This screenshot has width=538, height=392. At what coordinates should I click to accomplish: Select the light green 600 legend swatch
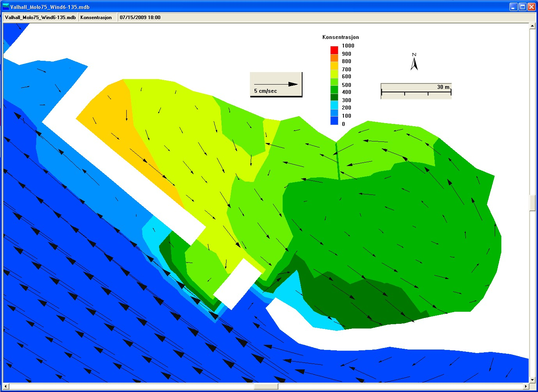tap(334, 81)
